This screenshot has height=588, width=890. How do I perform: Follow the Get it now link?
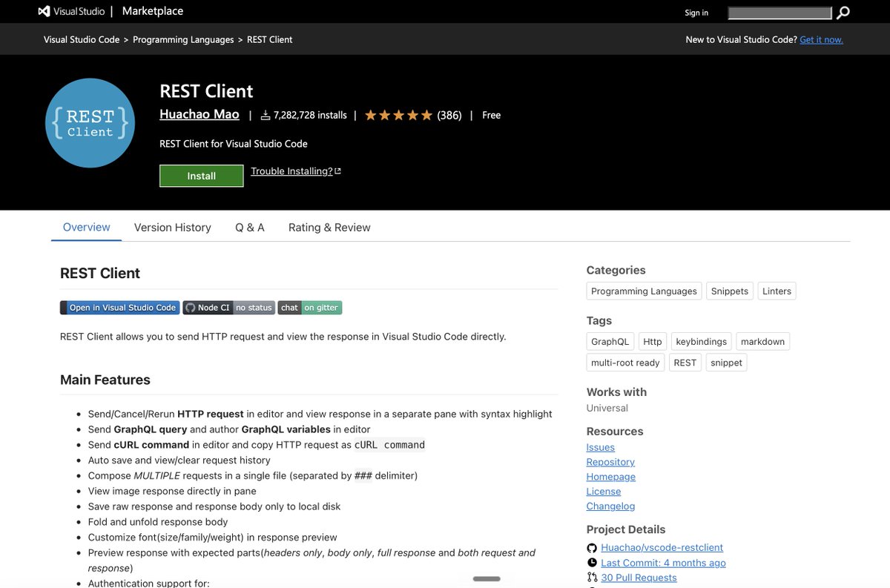(x=821, y=39)
